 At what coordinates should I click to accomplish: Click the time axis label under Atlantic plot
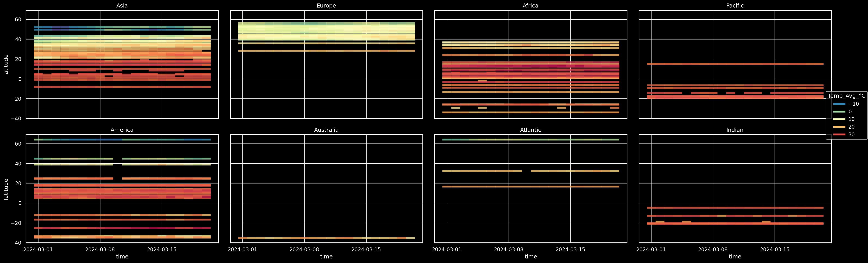point(530,257)
